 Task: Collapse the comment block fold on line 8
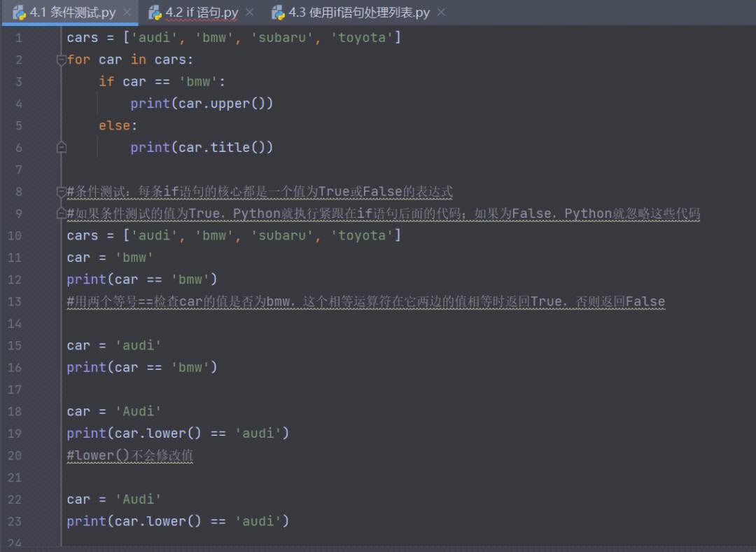tap(61, 191)
